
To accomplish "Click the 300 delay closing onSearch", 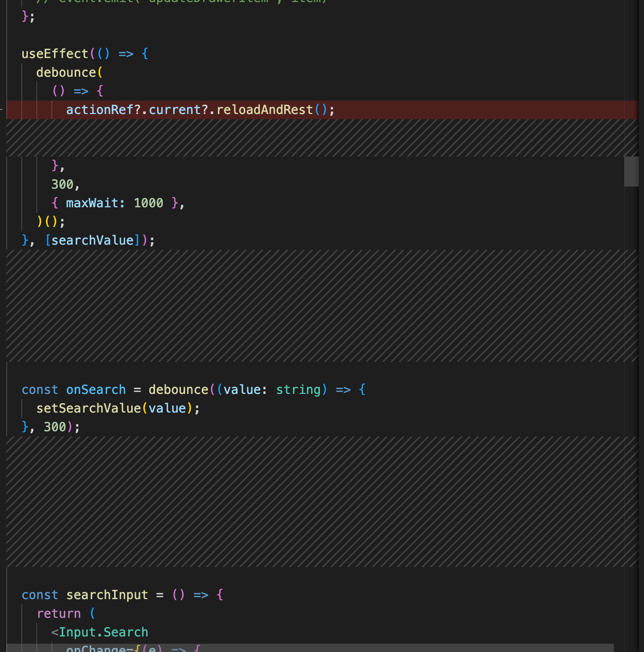I will point(54,427).
